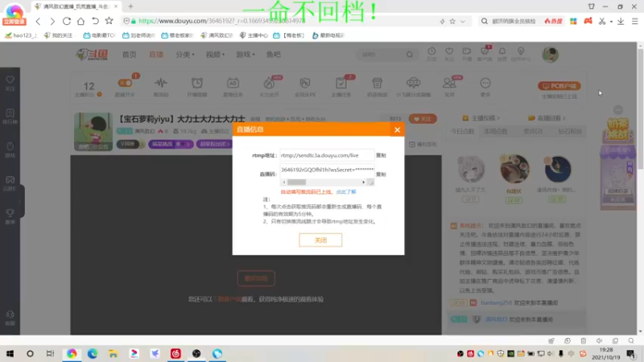Open the 直播回看 link
644x362 pixels.
click(547, 118)
